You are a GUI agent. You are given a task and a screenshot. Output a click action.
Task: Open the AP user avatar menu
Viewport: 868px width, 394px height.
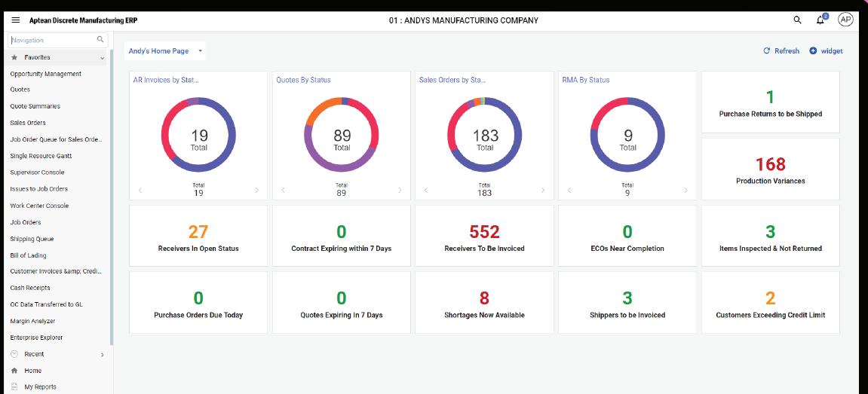[845, 20]
